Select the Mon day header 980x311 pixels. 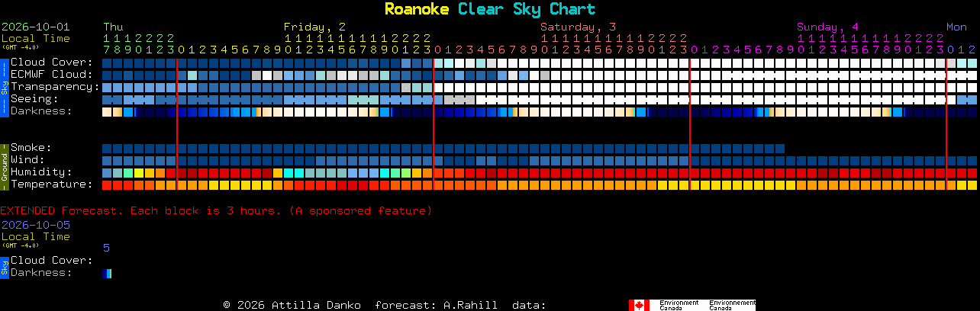956,27
